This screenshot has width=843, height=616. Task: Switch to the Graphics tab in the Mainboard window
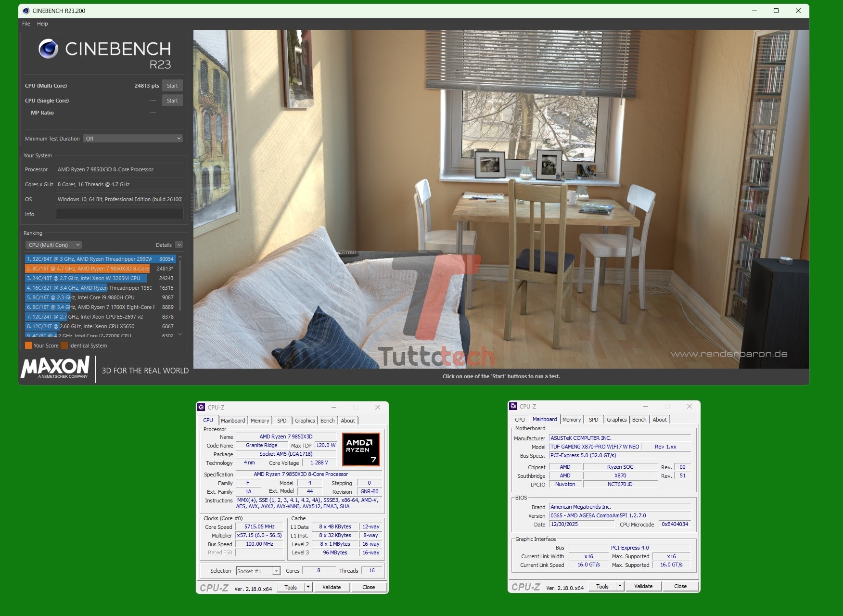pos(616,419)
